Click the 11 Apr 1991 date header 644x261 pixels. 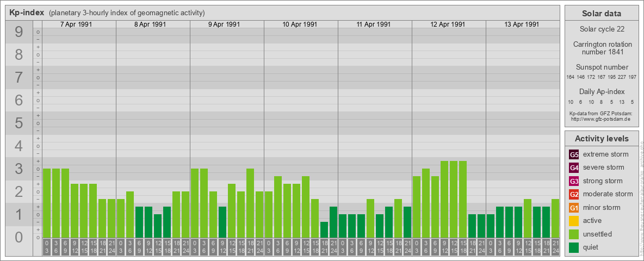[374, 24]
